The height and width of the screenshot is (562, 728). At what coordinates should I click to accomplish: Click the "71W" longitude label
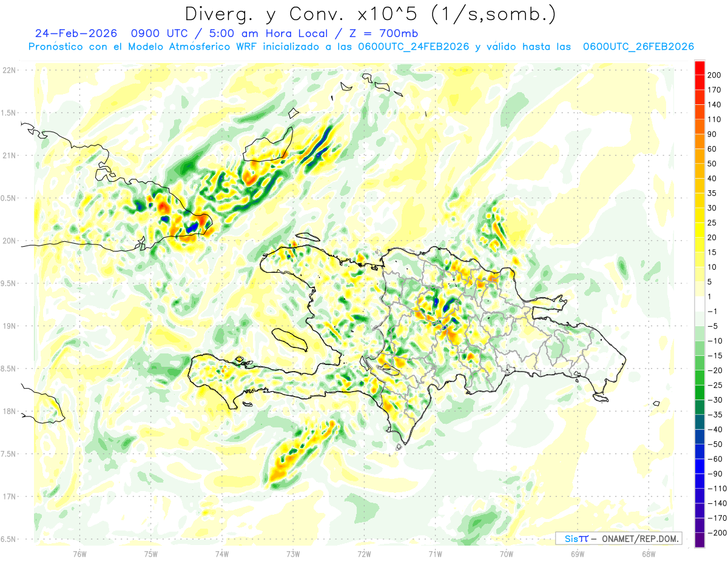click(x=435, y=553)
